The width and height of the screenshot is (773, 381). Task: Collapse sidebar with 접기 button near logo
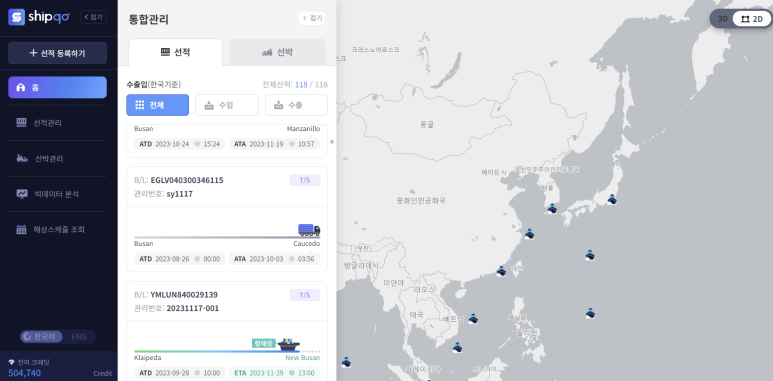click(x=94, y=17)
